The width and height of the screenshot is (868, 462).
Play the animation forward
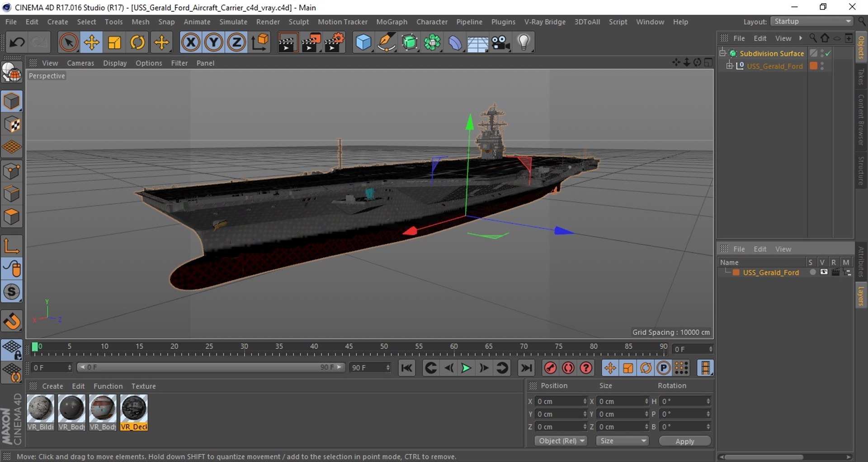466,368
